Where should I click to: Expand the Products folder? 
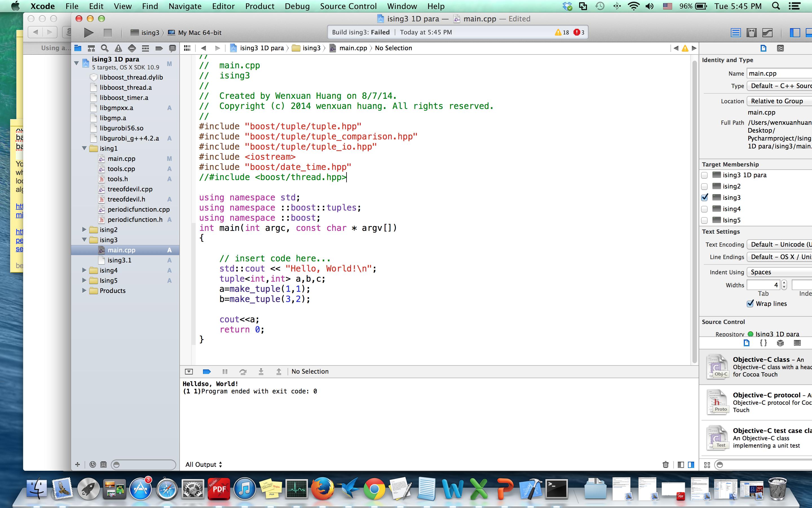[x=85, y=290]
